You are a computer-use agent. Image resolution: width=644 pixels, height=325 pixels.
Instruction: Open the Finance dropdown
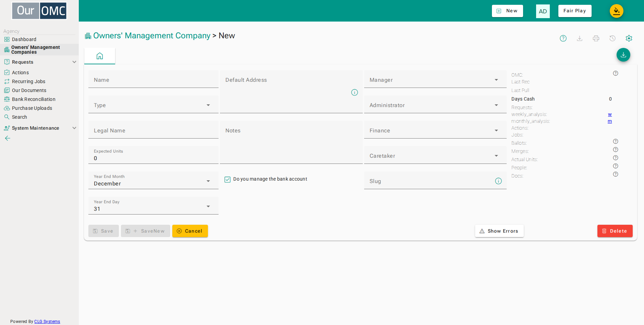(x=435, y=130)
